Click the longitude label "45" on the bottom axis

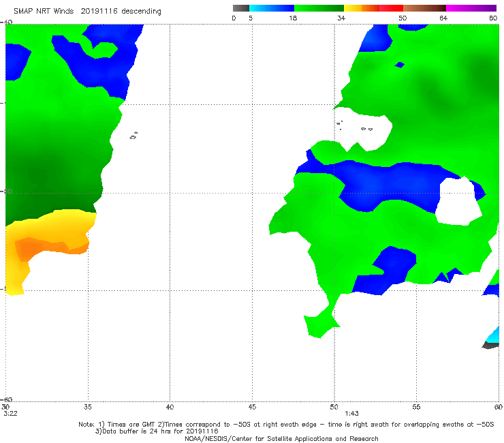[252, 407]
